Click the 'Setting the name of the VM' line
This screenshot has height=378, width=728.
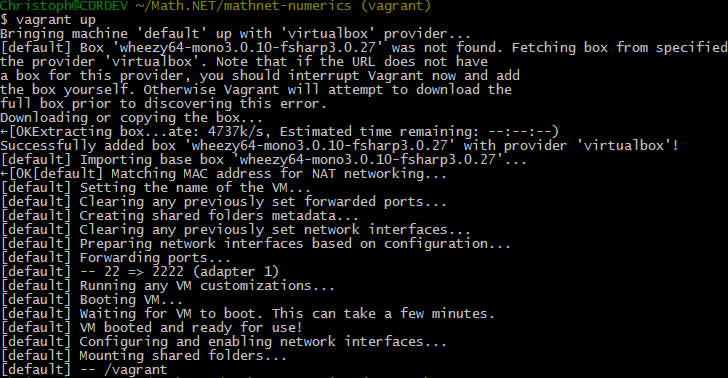coord(156,188)
